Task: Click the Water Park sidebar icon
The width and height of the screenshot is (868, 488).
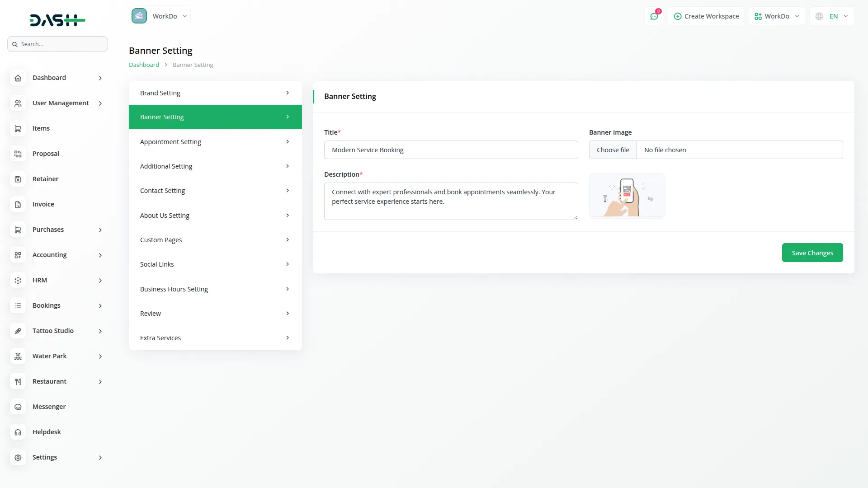Action: pos(18,356)
